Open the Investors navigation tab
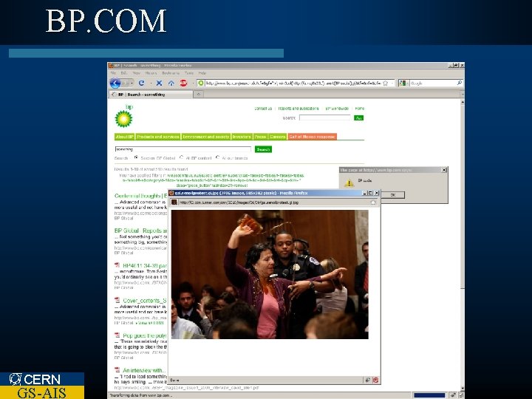The height and width of the screenshot is (399, 532). (242, 137)
